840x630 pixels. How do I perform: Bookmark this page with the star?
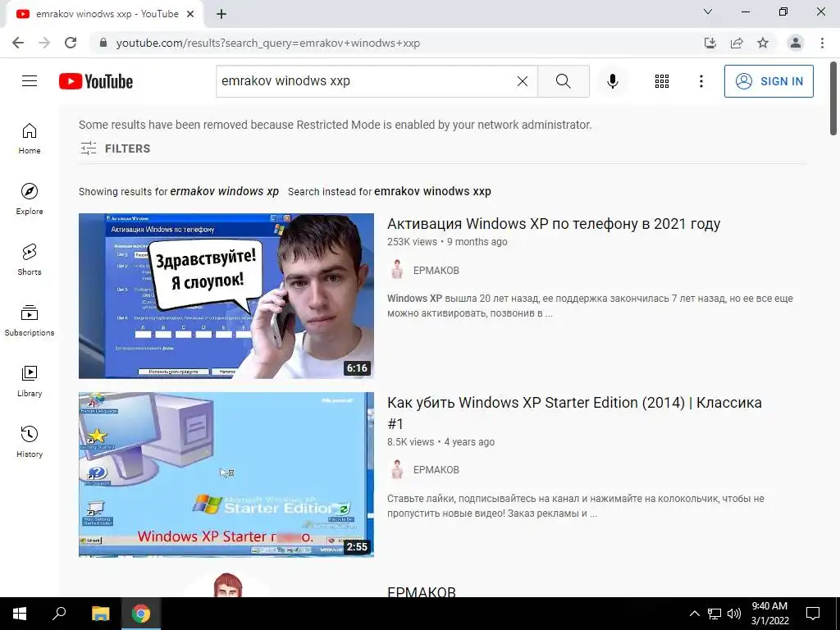click(x=763, y=43)
